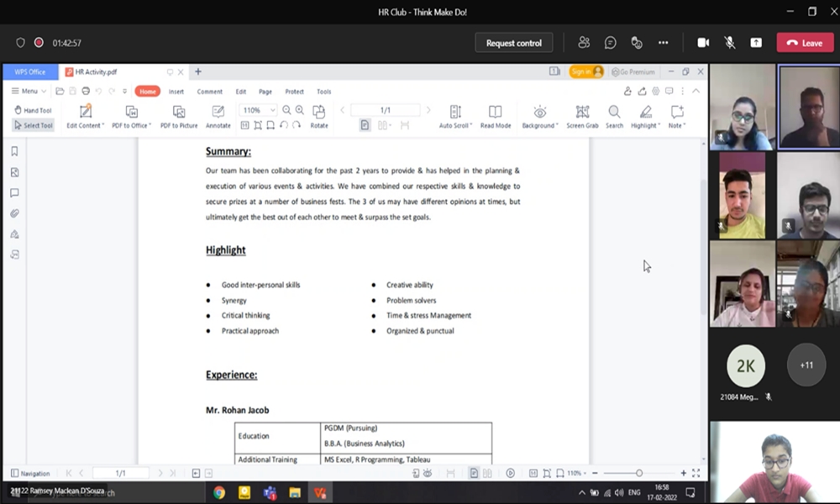Open the Comment ribbon tab
The width and height of the screenshot is (840, 504).
coord(209,92)
